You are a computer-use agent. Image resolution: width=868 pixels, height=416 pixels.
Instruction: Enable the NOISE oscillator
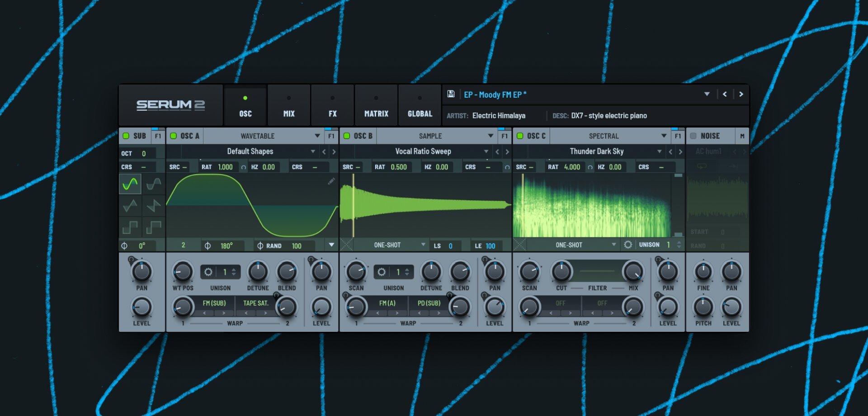click(693, 136)
